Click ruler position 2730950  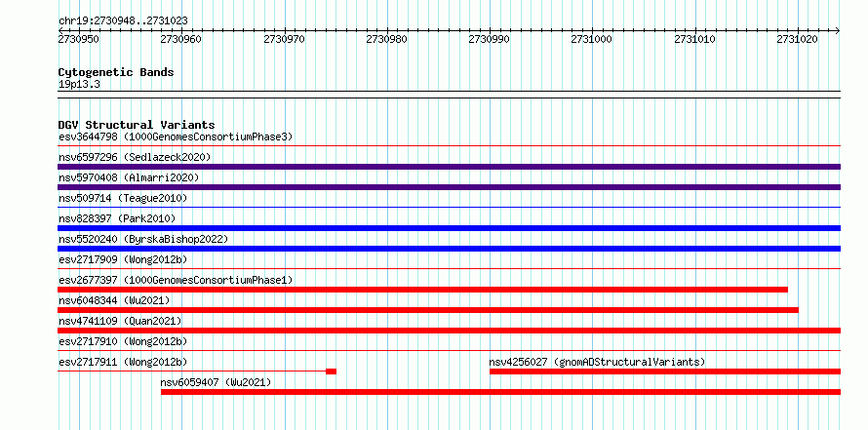79,39
